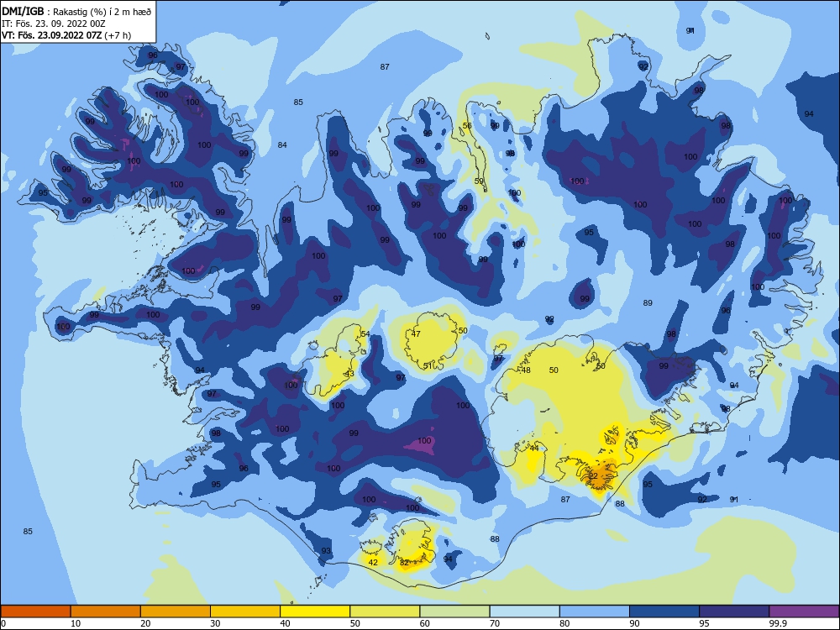This screenshot has height=630, width=840.
Task: Click the humidity value 84 over the sea
Action: click(282, 144)
